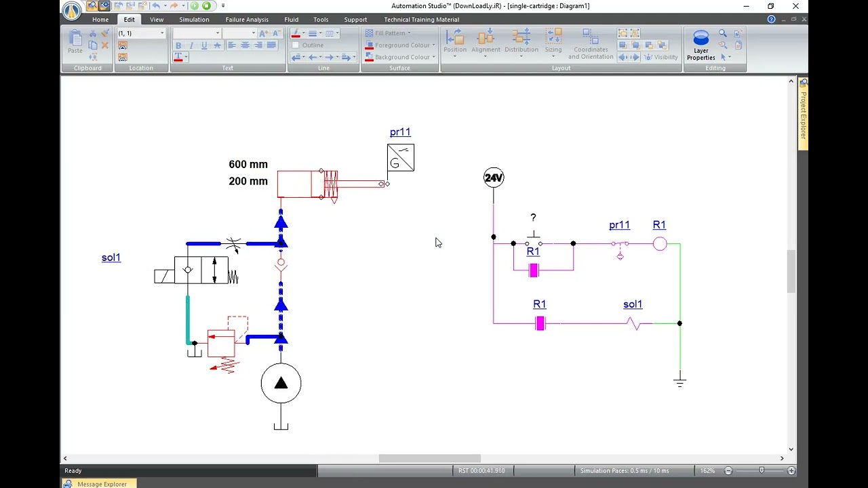Click the zoom in plus icon in status bar

[x=791, y=470]
